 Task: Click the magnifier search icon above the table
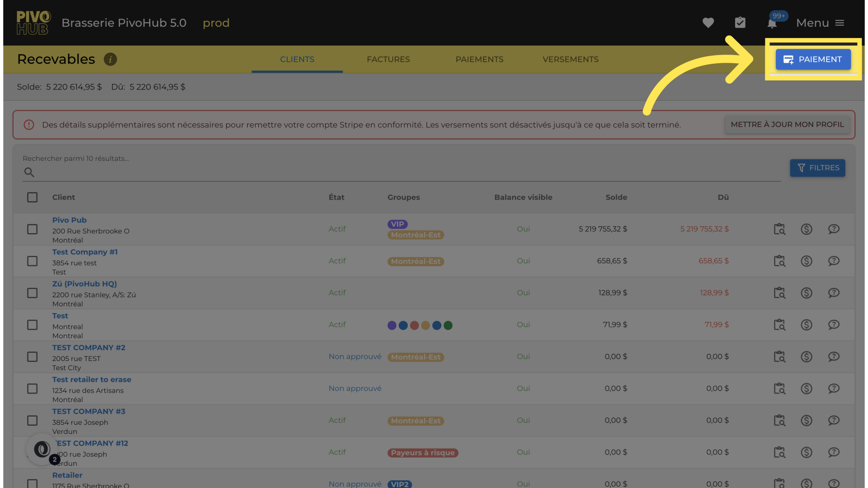click(29, 172)
